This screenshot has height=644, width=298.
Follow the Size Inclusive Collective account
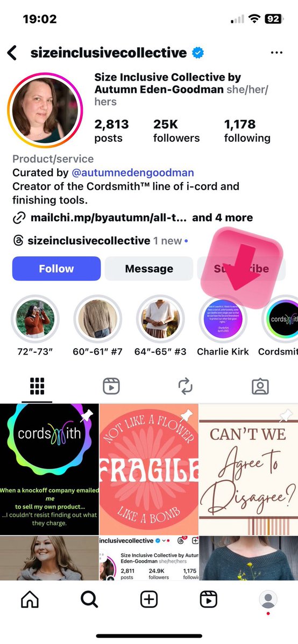coord(56,269)
